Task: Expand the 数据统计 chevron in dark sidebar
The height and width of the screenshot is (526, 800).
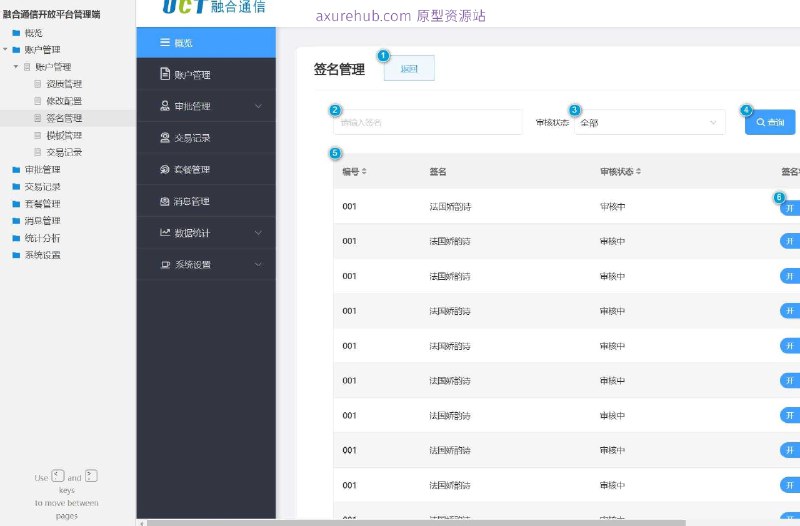Action: (258, 233)
